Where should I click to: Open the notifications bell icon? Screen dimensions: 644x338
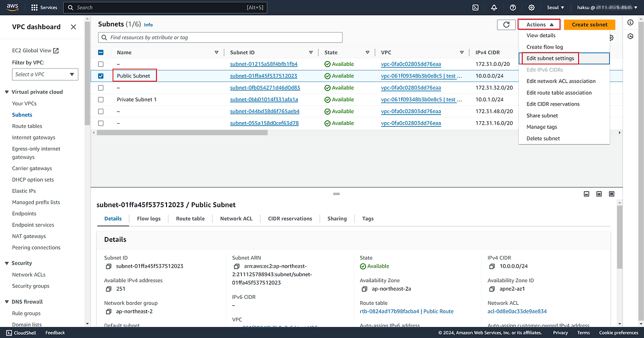point(494,8)
